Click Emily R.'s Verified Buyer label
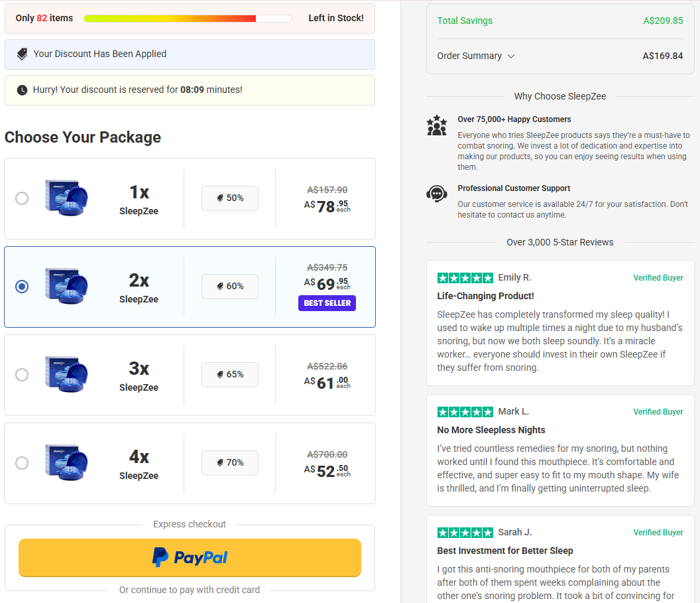This screenshot has height=603, width=700. (x=658, y=278)
